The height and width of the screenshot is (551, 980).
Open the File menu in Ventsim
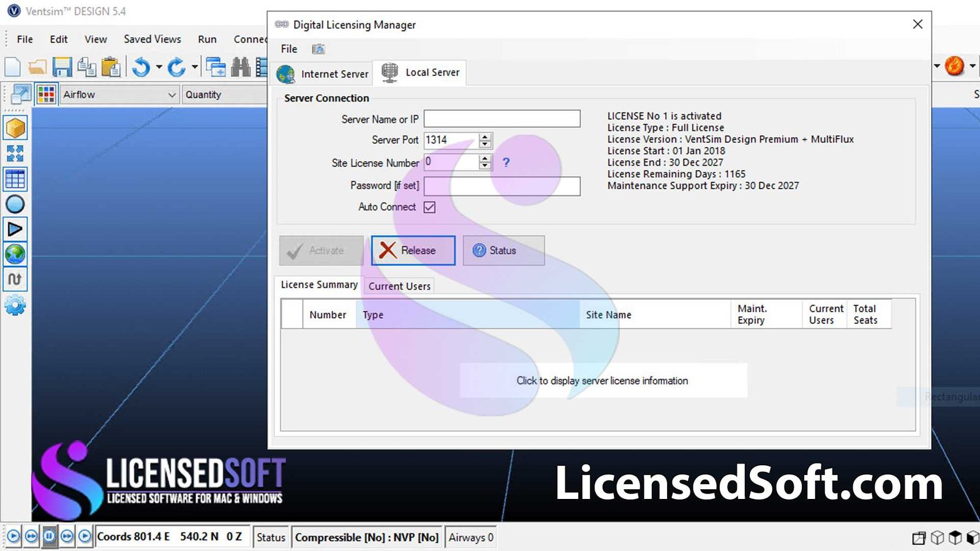click(25, 39)
